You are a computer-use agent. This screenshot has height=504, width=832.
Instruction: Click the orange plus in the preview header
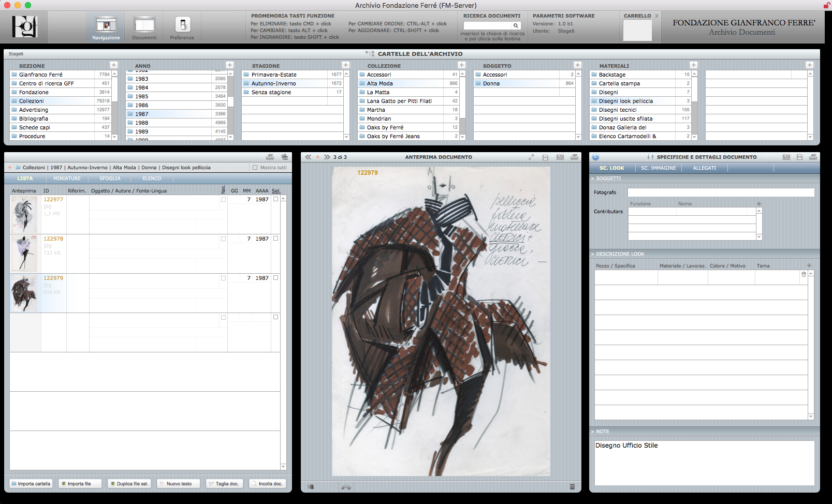click(318, 157)
